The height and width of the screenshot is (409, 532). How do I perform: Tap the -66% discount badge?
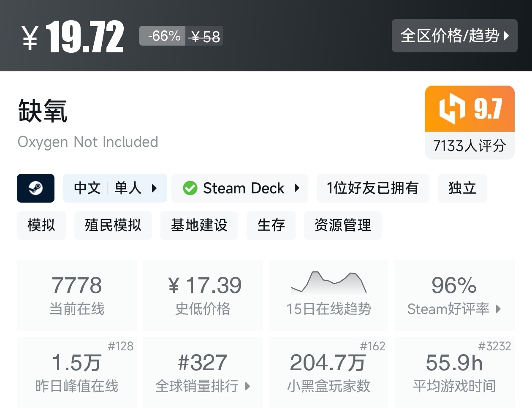[164, 36]
